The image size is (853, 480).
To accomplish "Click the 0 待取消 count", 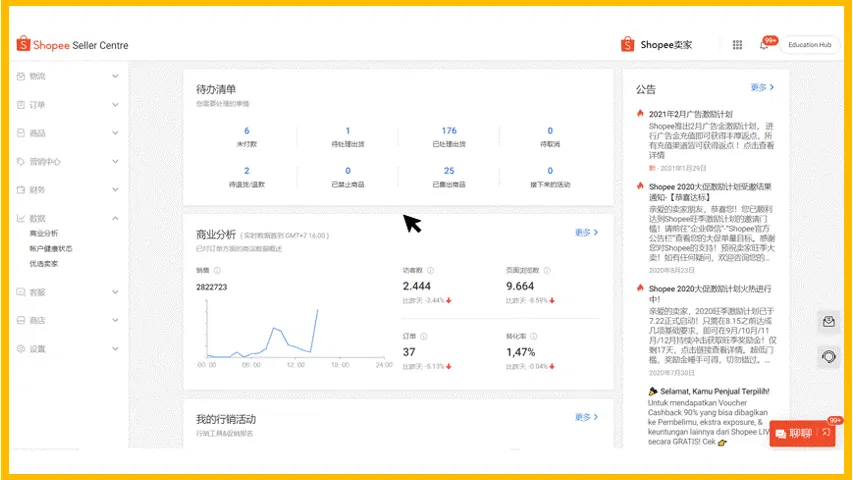I will tap(550, 131).
